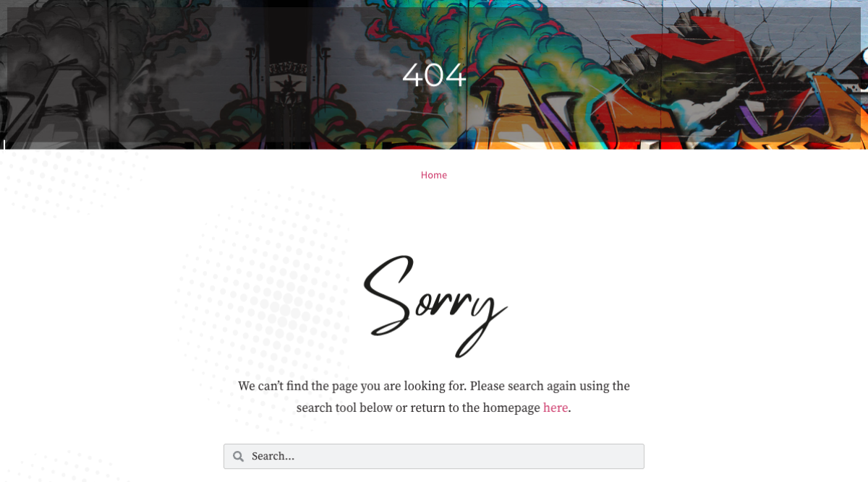Screen dimensions: 868x482
Task: Open the Home breadcrumb link
Action: [434, 175]
